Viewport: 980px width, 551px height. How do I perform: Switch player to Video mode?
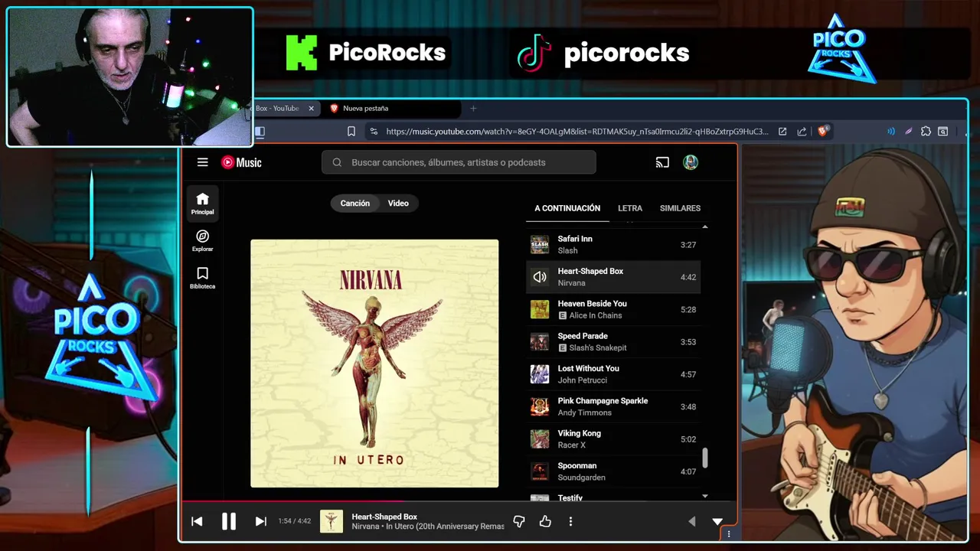(x=398, y=203)
